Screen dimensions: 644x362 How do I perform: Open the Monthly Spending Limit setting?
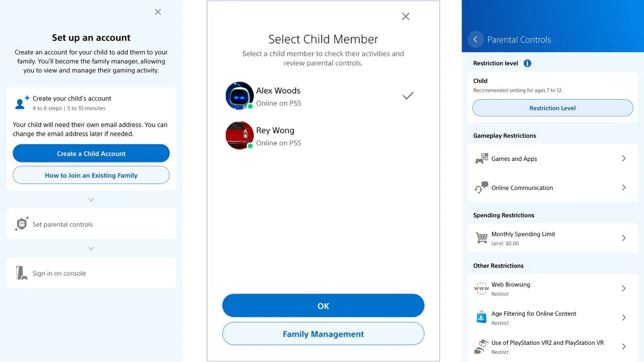pos(553,238)
